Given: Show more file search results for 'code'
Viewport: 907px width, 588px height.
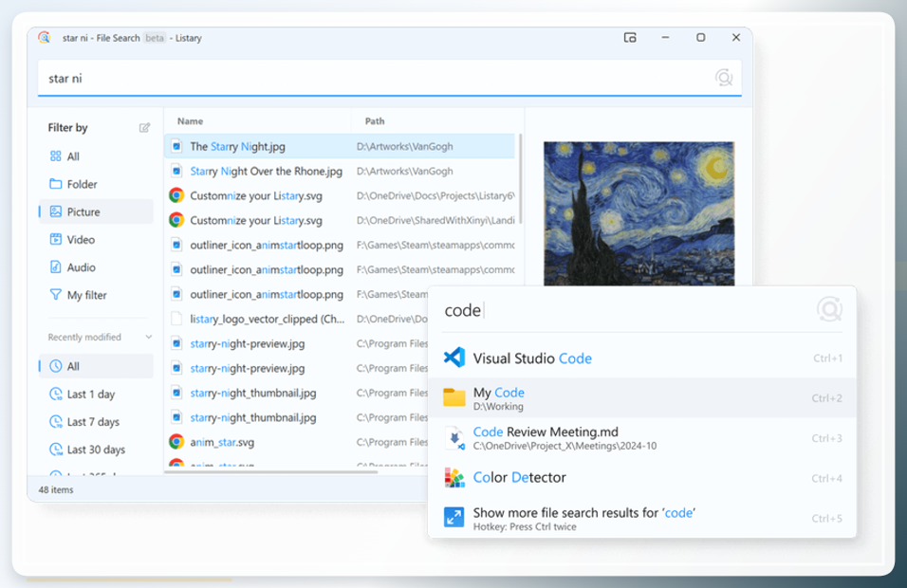Looking at the screenshot, I should coord(642,518).
